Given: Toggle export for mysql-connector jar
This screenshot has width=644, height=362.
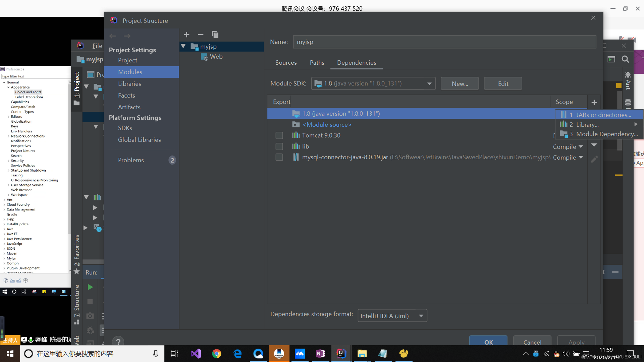Looking at the screenshot, I should [279, 157].
